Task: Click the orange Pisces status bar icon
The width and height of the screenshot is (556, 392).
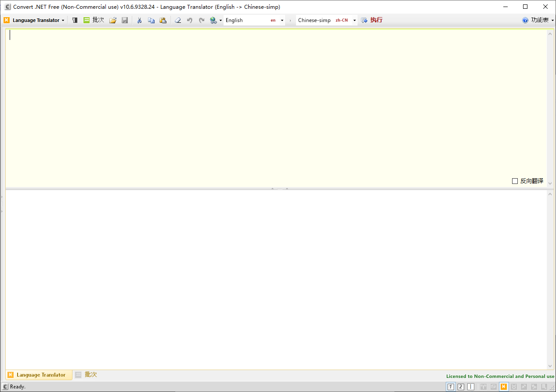Action: click(x=504, y=387)
